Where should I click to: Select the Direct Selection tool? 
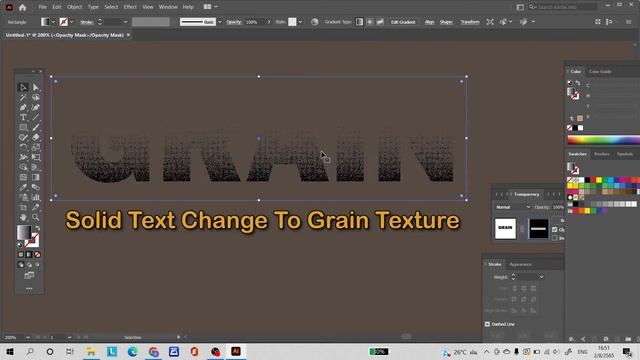tap(36, 87)
